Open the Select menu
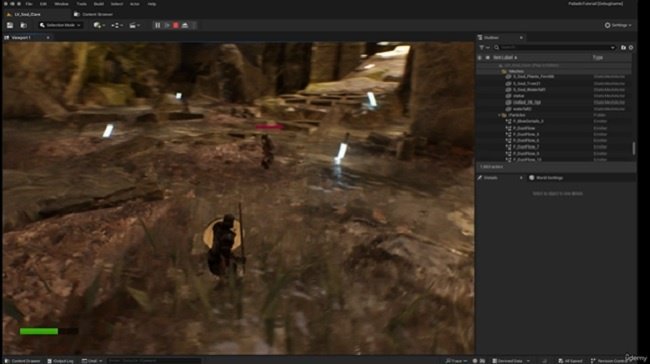 click(116, 4)
